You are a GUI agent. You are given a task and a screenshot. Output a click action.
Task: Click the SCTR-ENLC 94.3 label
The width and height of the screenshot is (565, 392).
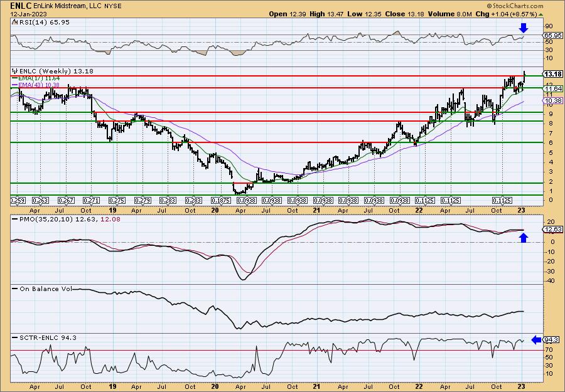click(48, 337)
